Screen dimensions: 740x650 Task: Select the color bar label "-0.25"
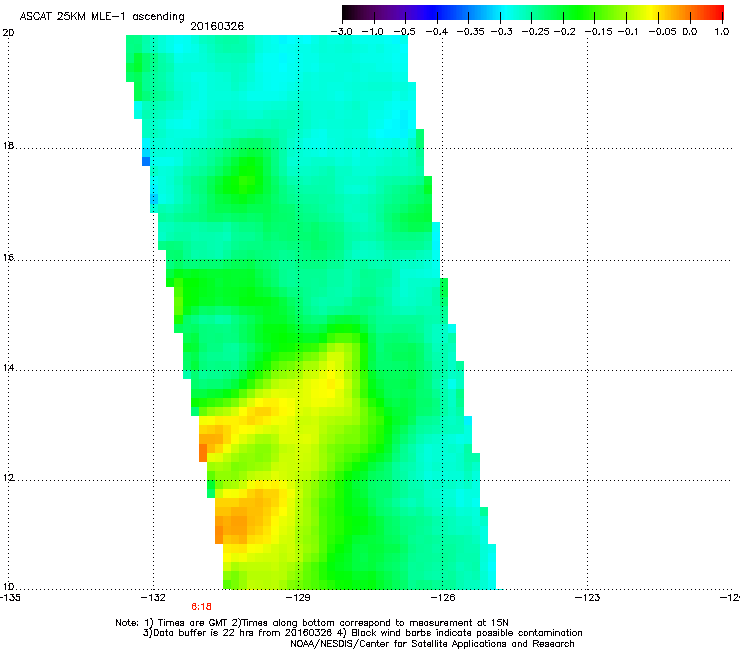(x=536, y=32)
